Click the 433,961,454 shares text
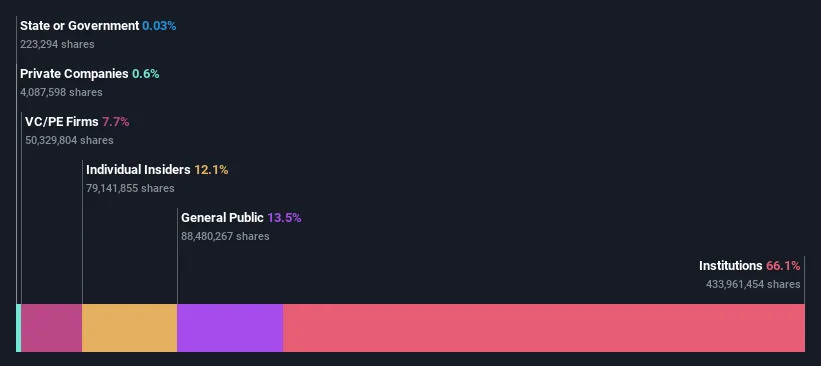 tap(753, 284)
